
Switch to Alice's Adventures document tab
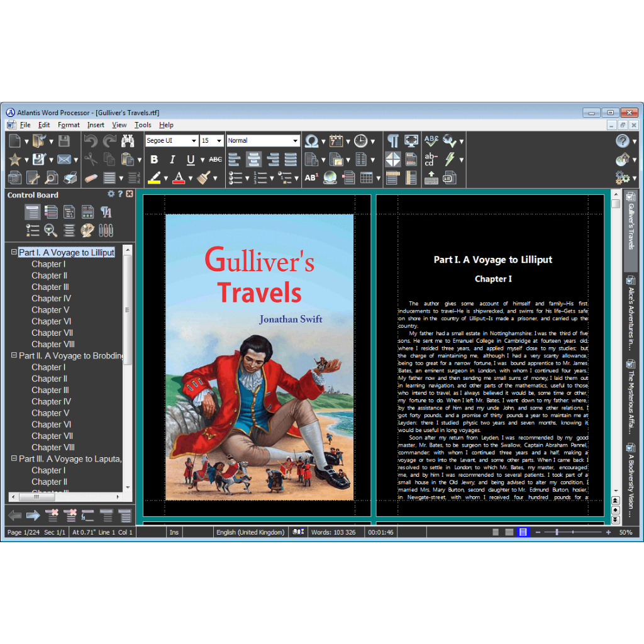click(x=630, y=313)
